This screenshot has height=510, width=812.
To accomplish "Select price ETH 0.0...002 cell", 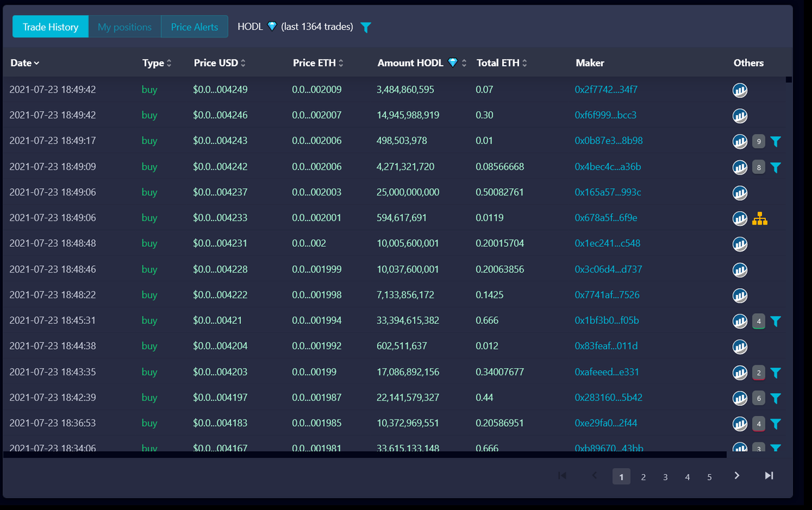I will [309, 243].
